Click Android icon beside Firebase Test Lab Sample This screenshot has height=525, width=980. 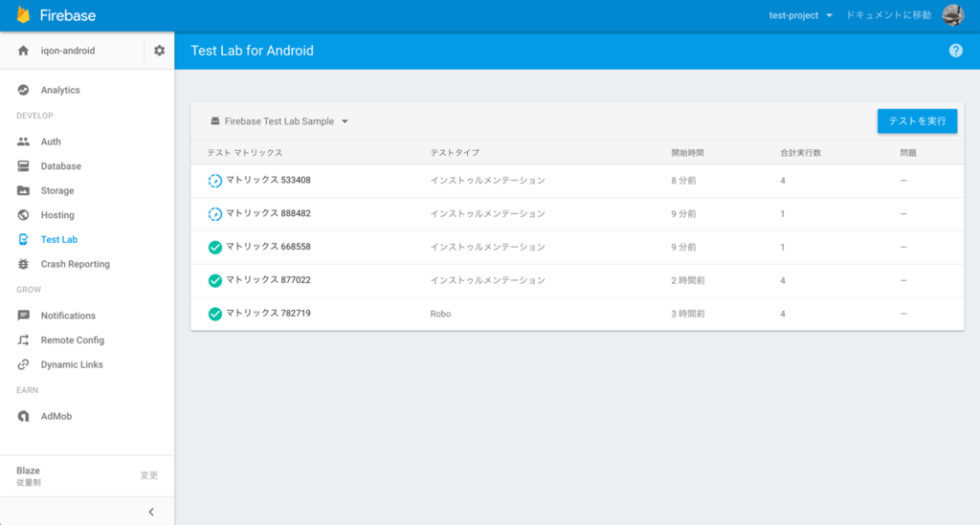tap(215, 121)
